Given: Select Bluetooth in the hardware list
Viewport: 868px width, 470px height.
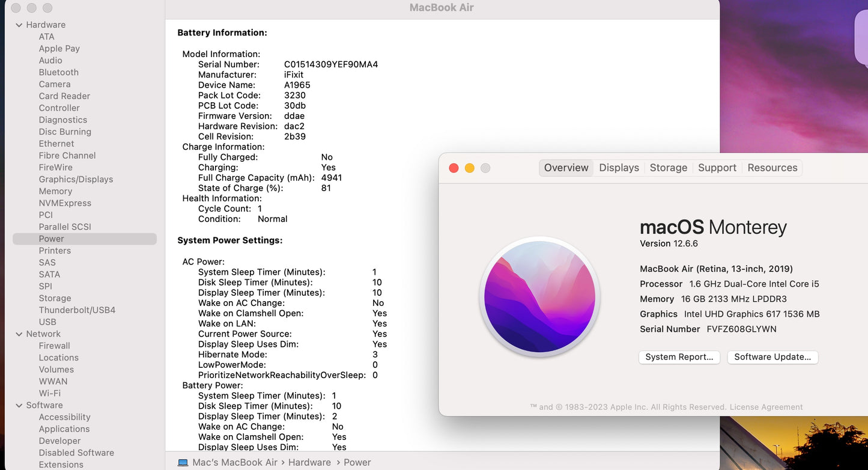Looking at the screenshot, I should 58,72.
